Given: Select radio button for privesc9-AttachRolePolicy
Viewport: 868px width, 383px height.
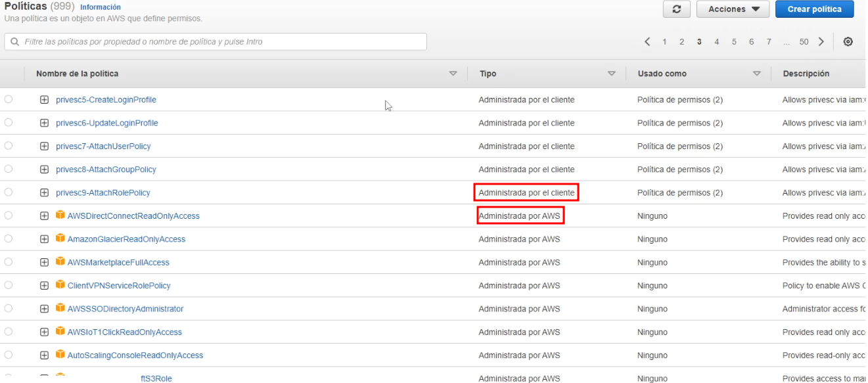Looking at the screenshot, I should (9, 192).
